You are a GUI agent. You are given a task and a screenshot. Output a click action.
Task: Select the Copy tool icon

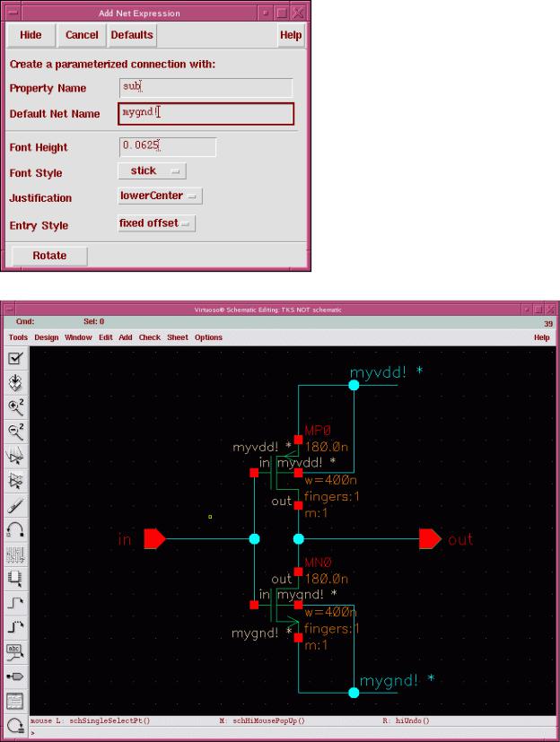tap(15, 481)
